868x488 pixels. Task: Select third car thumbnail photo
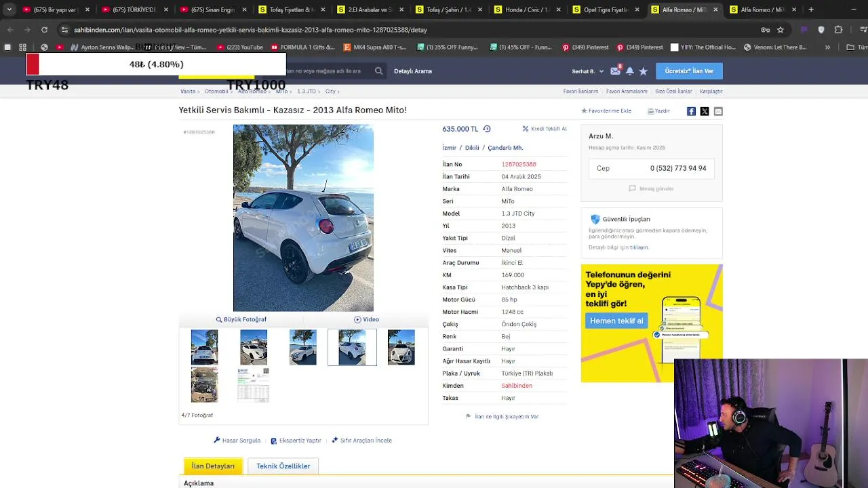pos(302,347)
